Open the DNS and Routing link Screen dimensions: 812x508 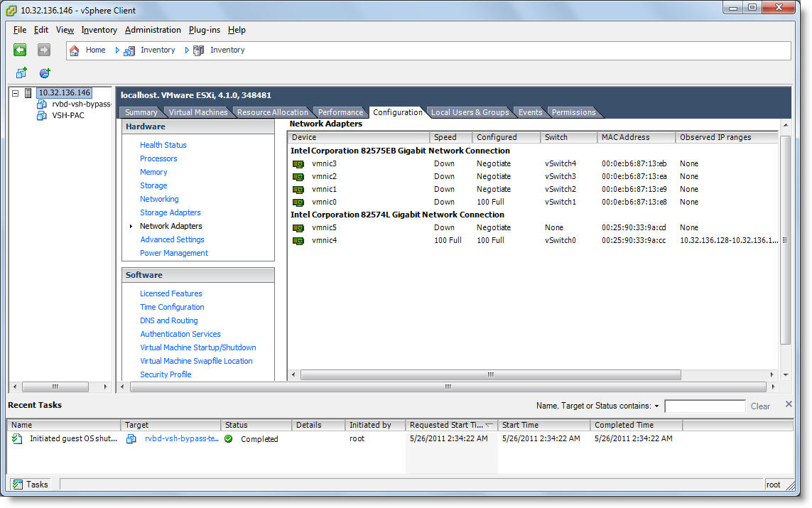click(169, 320)
